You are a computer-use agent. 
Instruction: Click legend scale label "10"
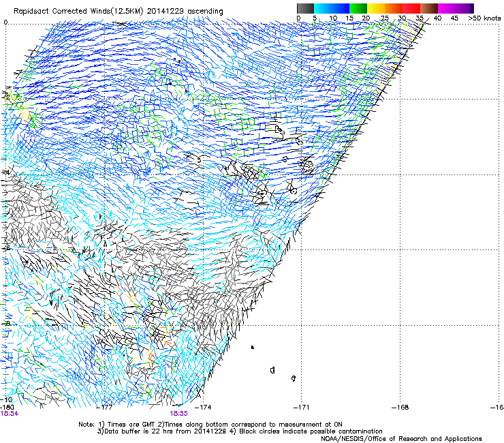pyautogui.click(x=333, y=18)
